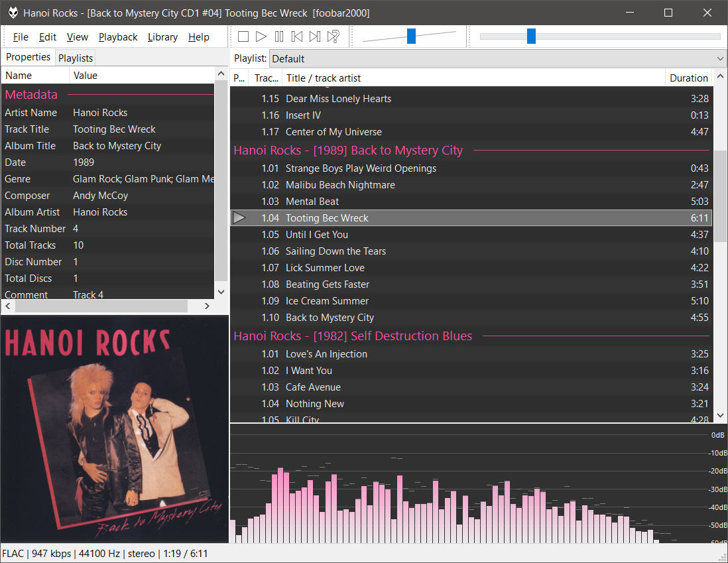
Task: Click the foobar2000 app icon in title bar
Action: [13, 13]
